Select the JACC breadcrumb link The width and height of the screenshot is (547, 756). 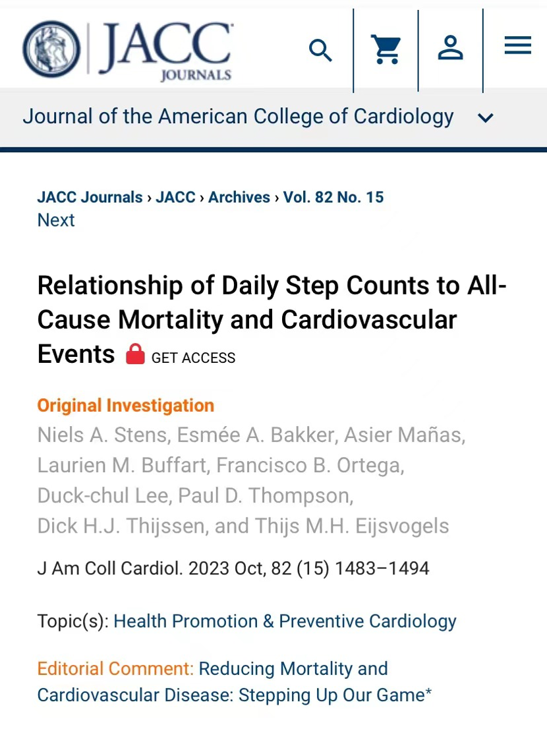(175, 197)
